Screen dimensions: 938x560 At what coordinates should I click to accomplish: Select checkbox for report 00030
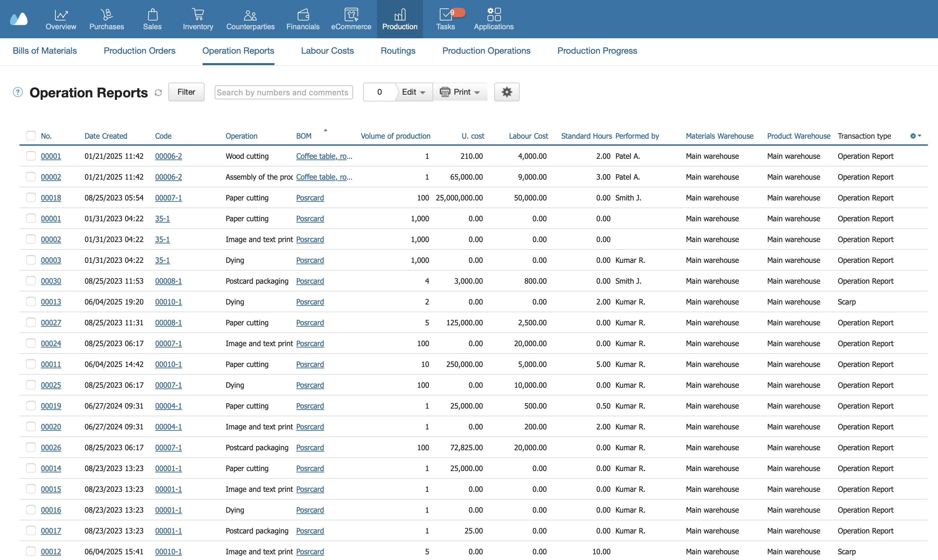[31, 281]
